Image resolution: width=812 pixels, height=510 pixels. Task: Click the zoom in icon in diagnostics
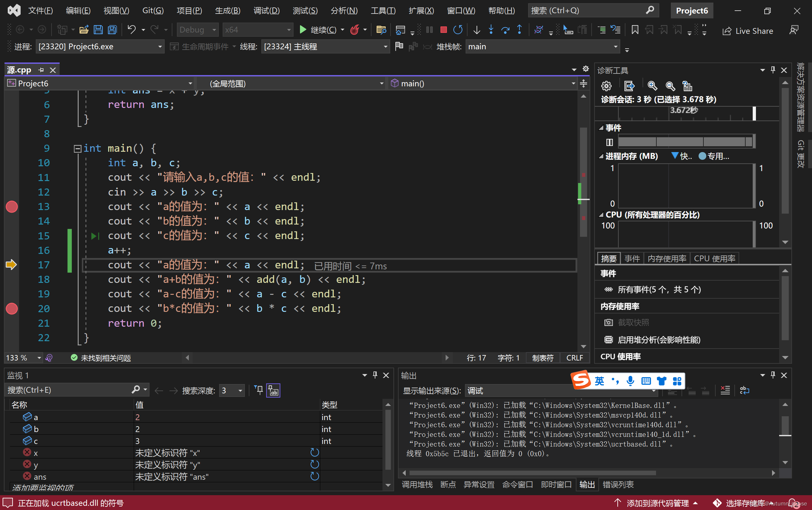[x=652, y=86]
